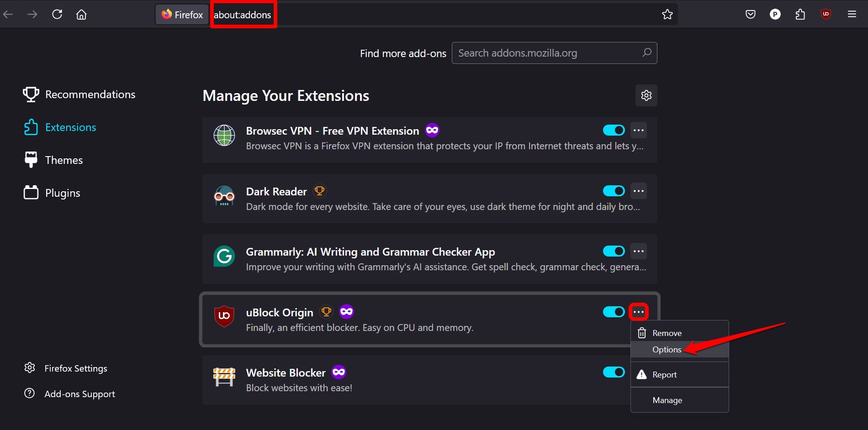Click the 'Find more add-ons' label
Screen dimensions: 868x430
[403, 53]
